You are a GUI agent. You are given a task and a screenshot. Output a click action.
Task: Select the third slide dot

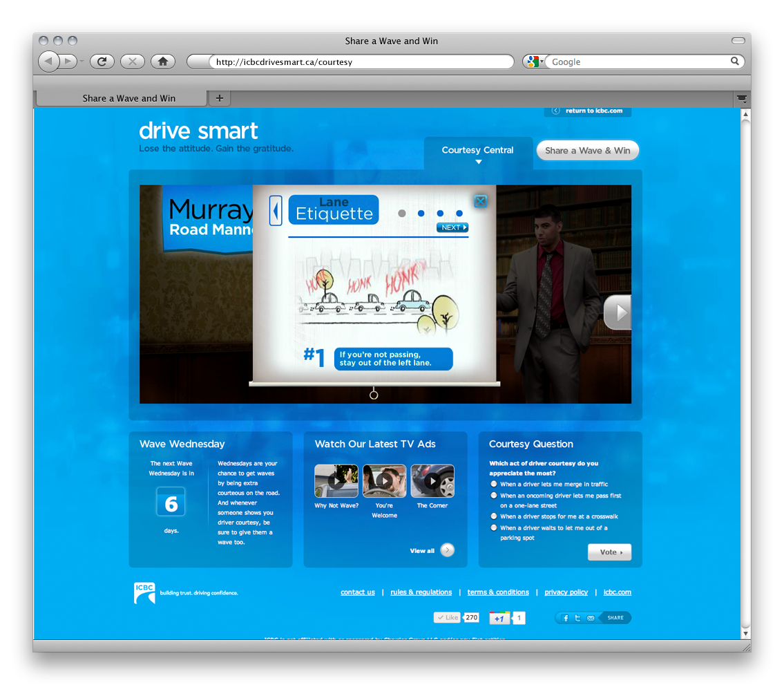pyautogui.click(x=440, y=213)
